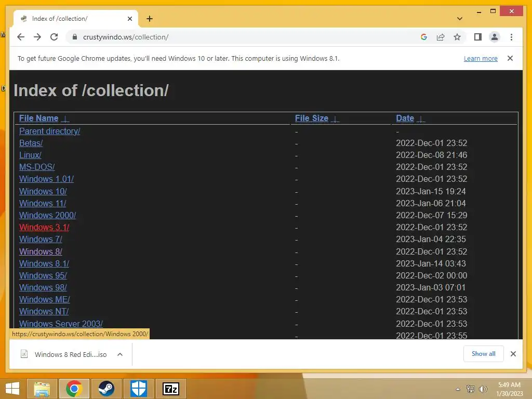Open the Windows 10/ folder
Viewport: 532px width, 399px height.
pyautogui.click(x=43, y=191)
